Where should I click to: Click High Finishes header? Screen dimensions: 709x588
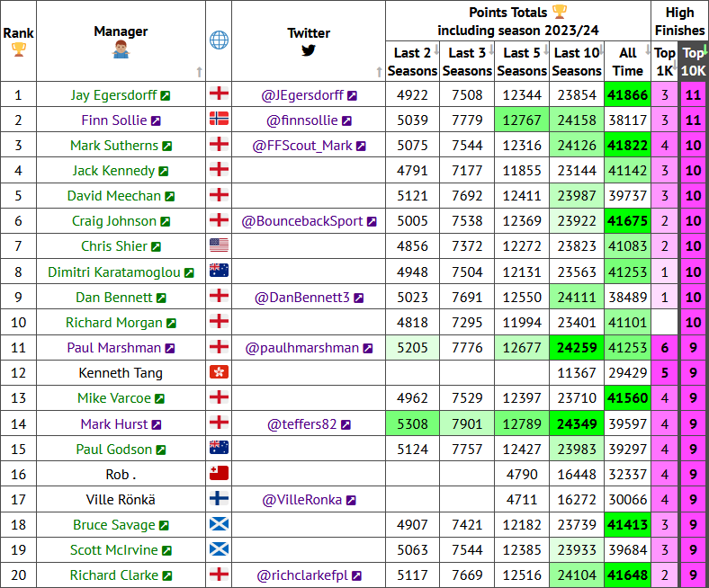tap(679, 21)
